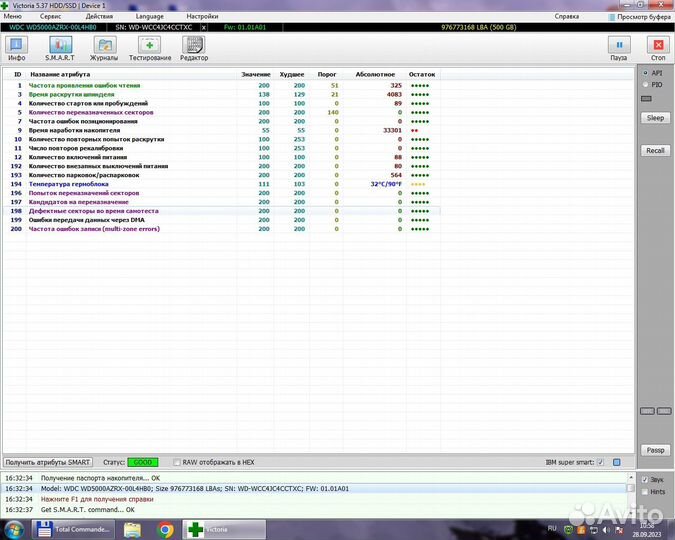
Task: Launch Google Chrome from the taskbar
Action: (165, 529)
